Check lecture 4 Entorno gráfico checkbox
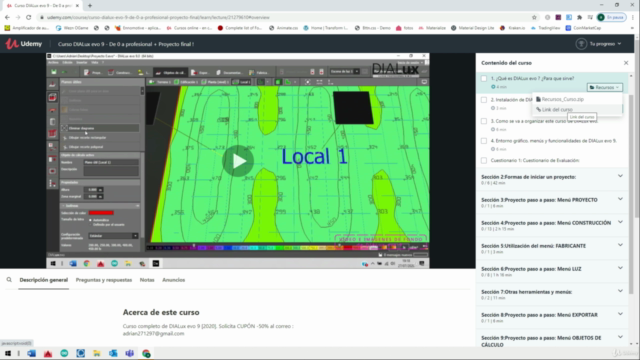This screenshot has height=360, width=640. coord(484,141)
